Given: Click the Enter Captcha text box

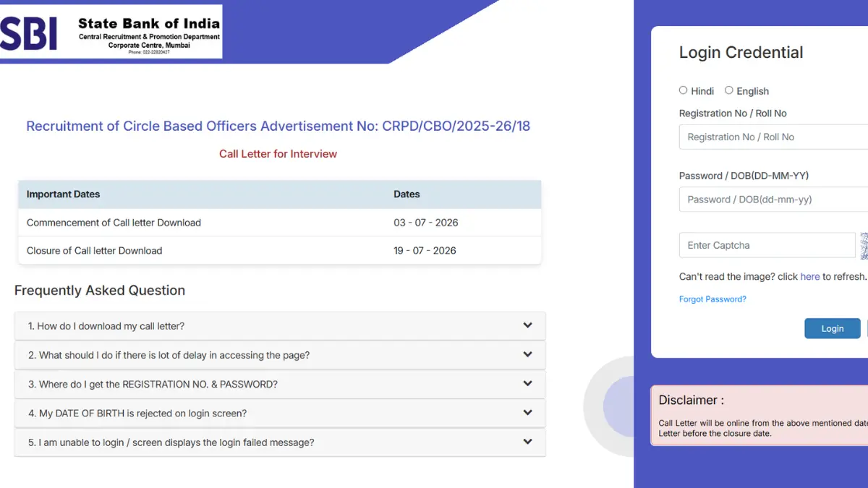Looking at the screenshot, I should (x=767, y=245).
